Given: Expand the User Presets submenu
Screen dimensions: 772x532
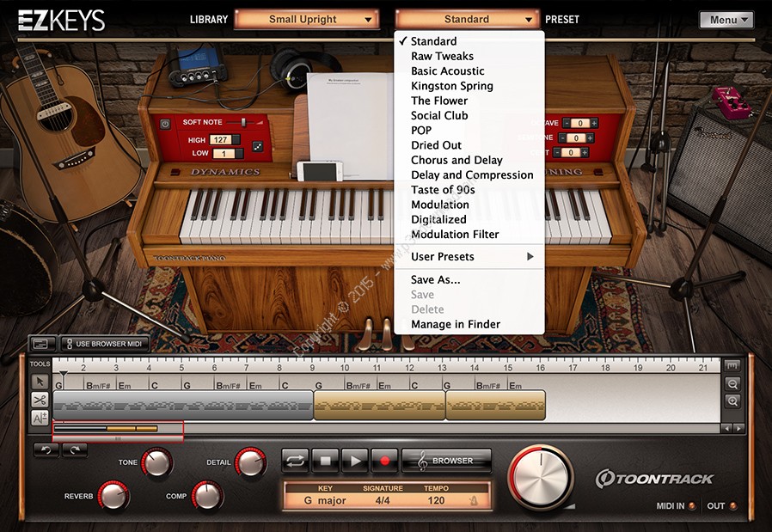Looking at the screenshot, I should 471,257.
